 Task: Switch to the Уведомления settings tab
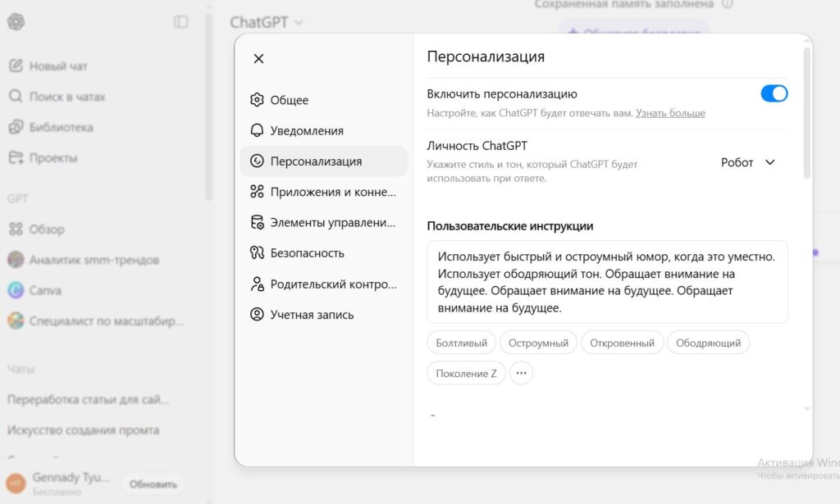pos(306,130)
